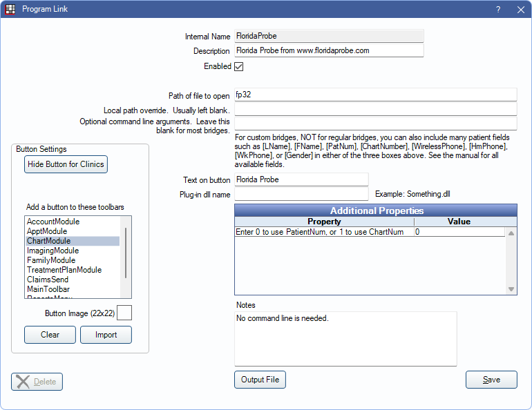The height and width of the screenshot is (410, 532).
Task: Select AccountModule in toolbar list
Action: 53,222
